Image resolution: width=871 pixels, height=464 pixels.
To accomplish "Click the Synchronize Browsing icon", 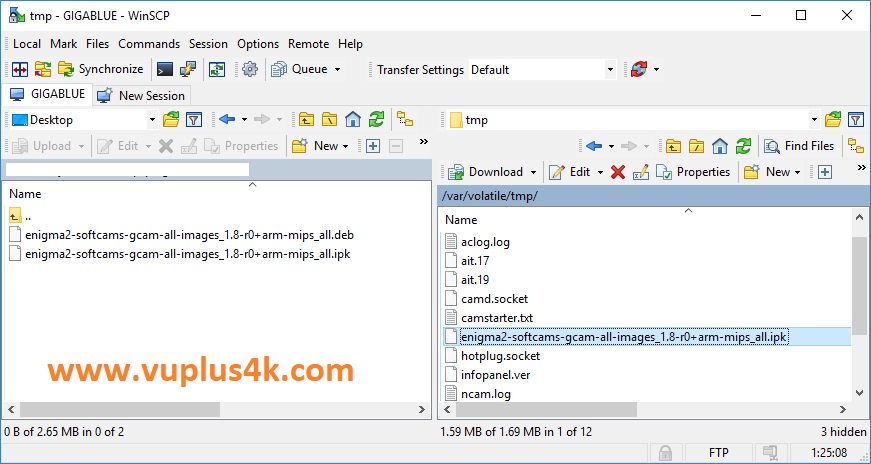I will (x=43, y=69).
